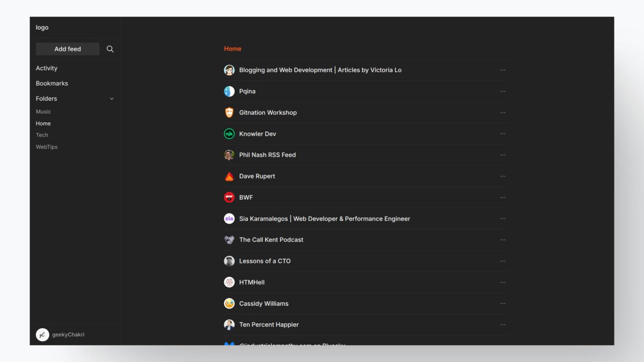Click the Knowler Dev njk icon
644x362 pixels.
pyautogui.click(x=229, y=134)
